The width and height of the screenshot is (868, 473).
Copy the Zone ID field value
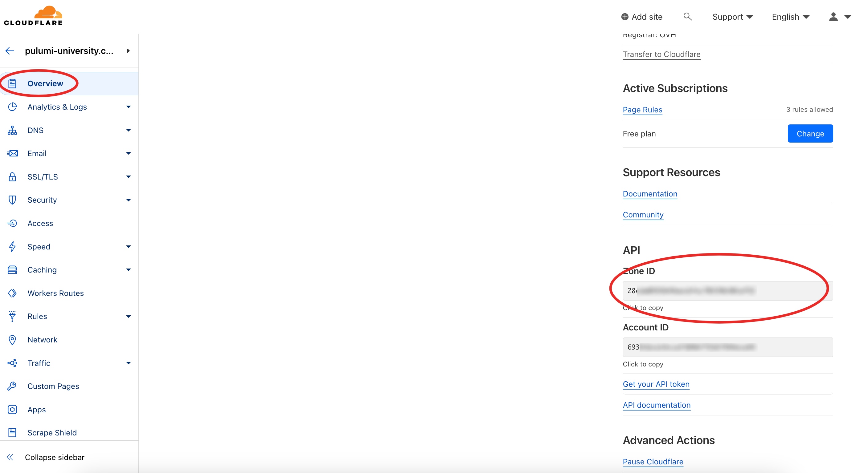pyautogui.click(x=727, y=290)
